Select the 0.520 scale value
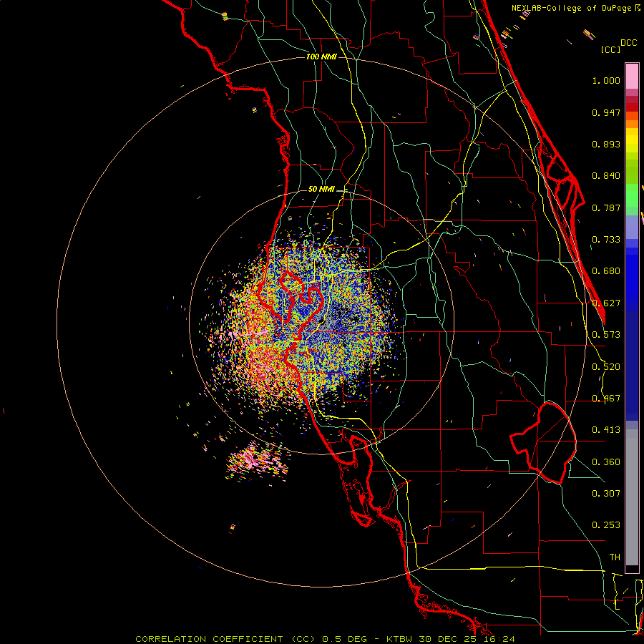 point(606,367)
